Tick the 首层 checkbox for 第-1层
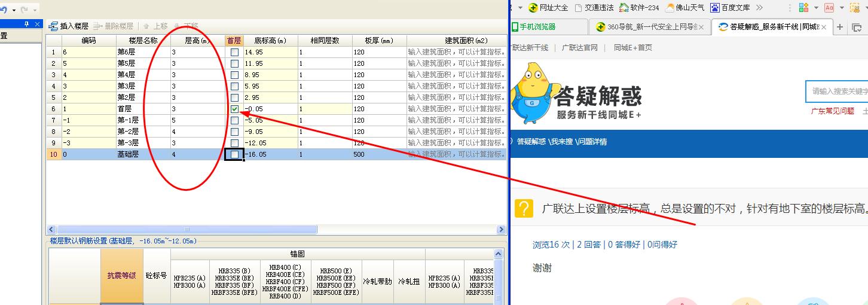 pos(234,120)
